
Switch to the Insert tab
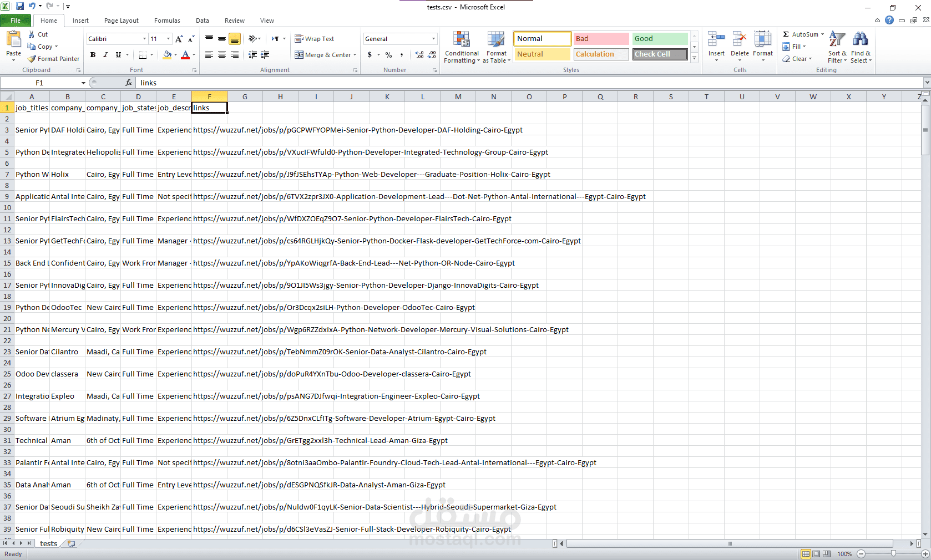pos(80,21)
